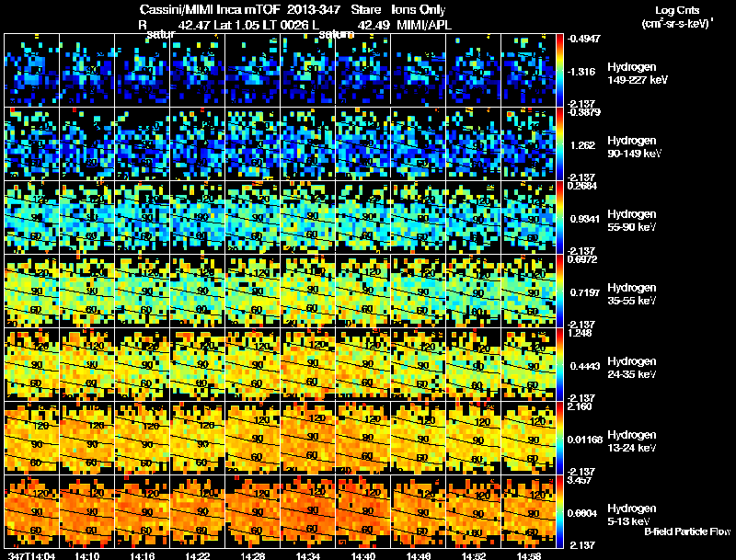
Task: Click the 'Log Cnts' colorbar heading
Action: [677, 10]
